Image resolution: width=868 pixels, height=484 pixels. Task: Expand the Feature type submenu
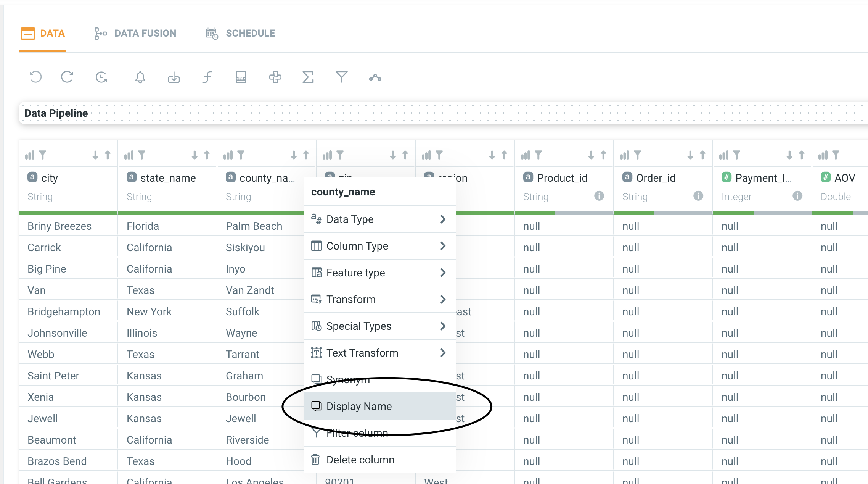tap(380, 273)
